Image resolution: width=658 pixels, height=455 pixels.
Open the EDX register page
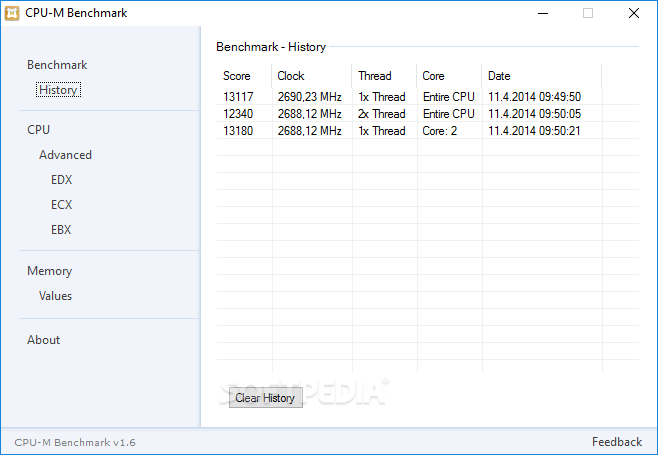click(x=61, y=180)
